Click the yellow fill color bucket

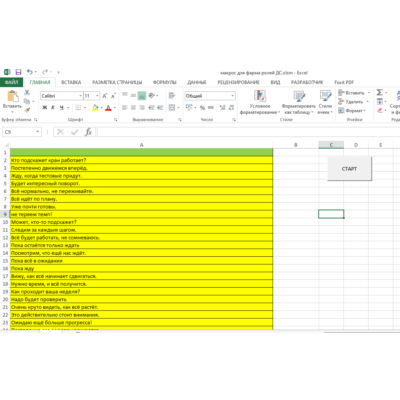(95, 107)
